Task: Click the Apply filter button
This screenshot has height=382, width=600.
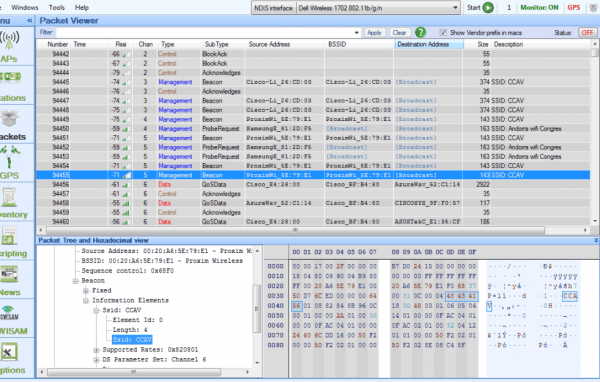Action: pyautogui.click(x=374, y=33)
